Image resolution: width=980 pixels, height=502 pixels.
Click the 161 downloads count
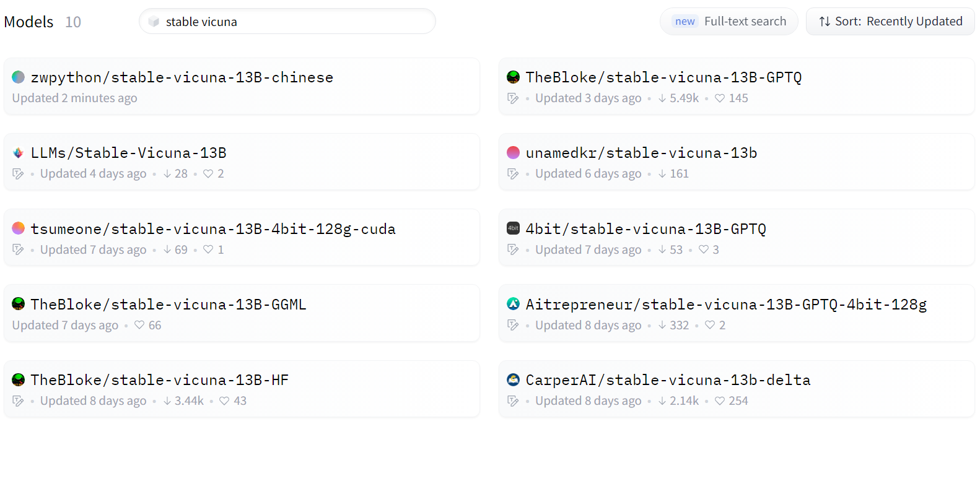(679, 174)
